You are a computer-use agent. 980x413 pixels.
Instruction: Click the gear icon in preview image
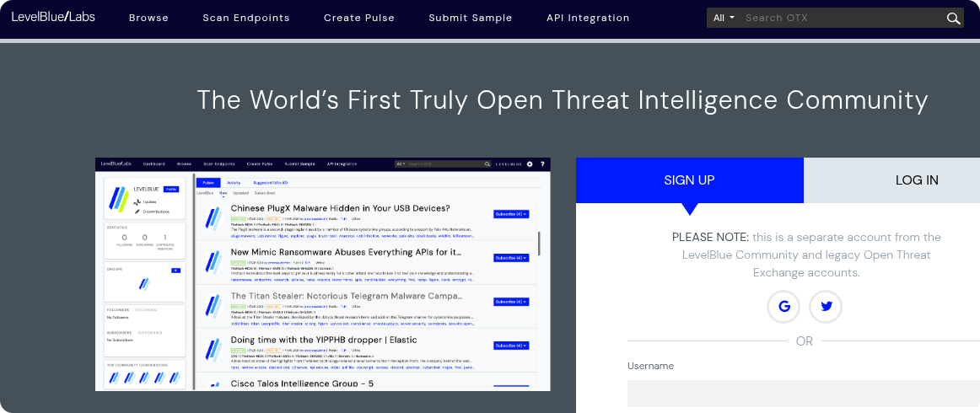coord(530,164)
